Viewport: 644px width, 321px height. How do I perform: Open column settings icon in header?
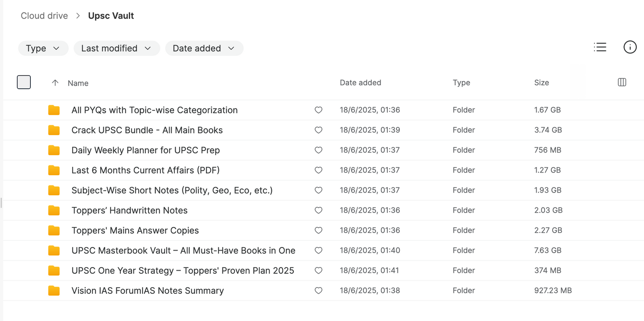tap(622, 82)
